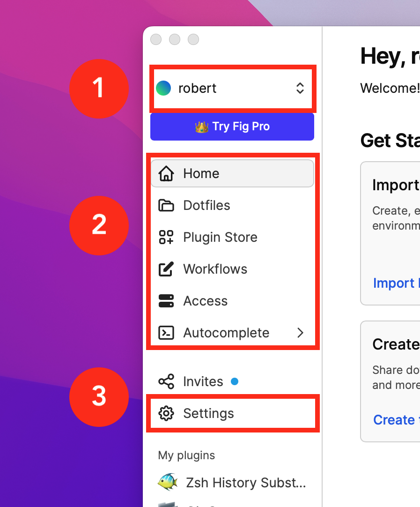The width and height of the screenshot is (420, 507).
Task: Click the Workflows edit-pencil icon
Action: (166, 269)
